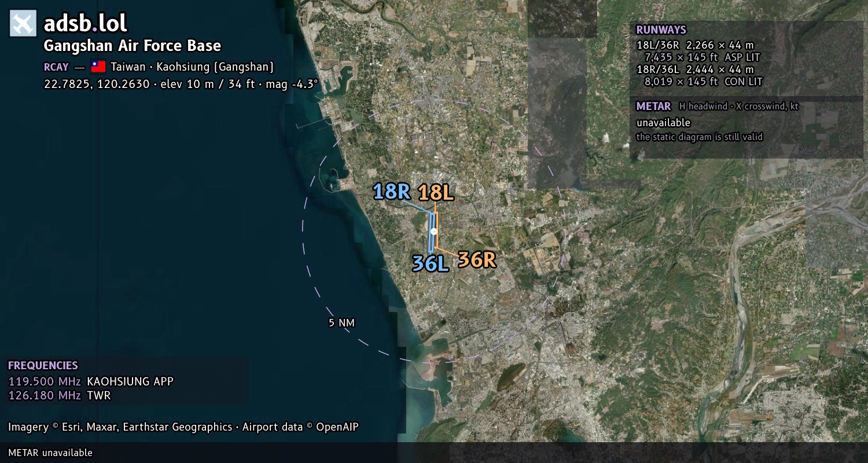Click the adsb.lol airplane logo icon
The height and width of the screenshot is (463, 868).
coord(23,23)
